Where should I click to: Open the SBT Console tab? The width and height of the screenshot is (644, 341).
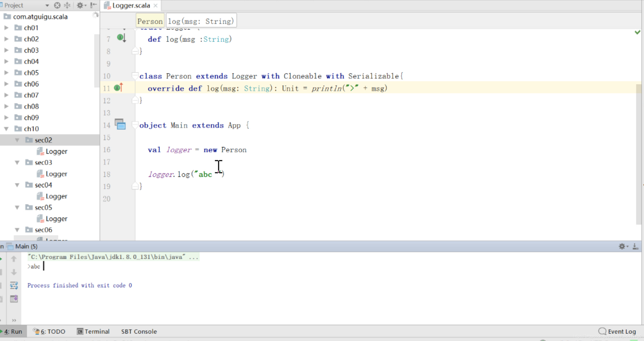139,332
